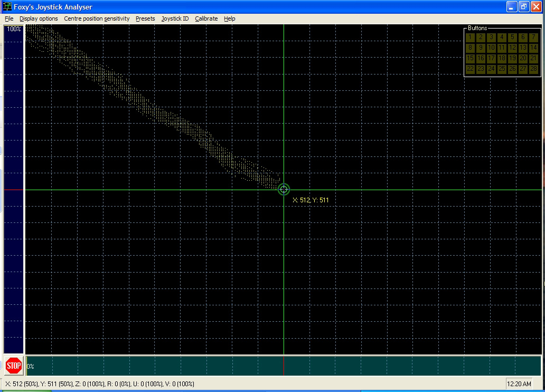This screenshot has height=392, width=545.
Task: Click button indicator number 7
Action: click(x=533, y=37)
